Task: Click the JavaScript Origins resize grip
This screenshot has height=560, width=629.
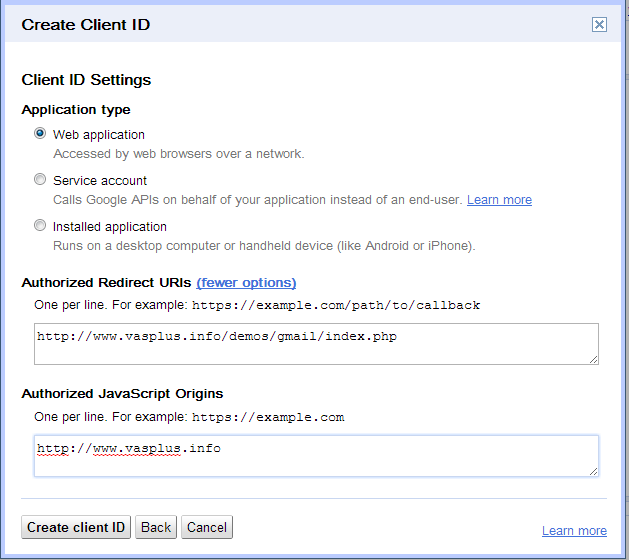Action: (594, 472)
